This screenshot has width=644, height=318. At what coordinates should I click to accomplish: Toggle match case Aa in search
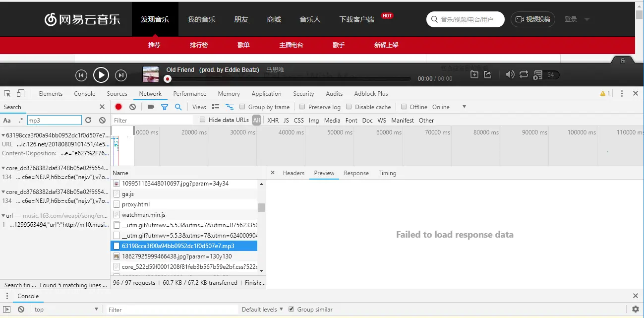click(x=7, y=120)
